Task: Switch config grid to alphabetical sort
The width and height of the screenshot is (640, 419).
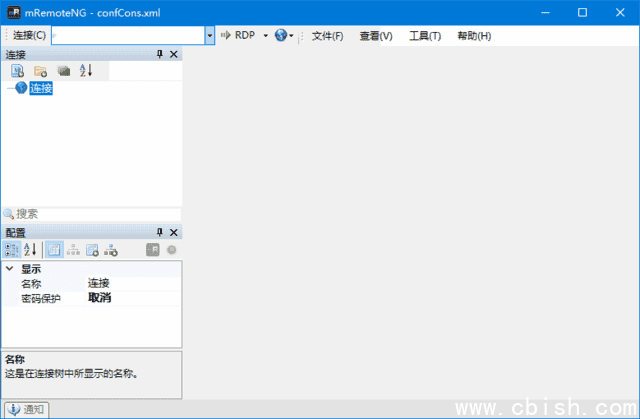Action: click(30, 250)
